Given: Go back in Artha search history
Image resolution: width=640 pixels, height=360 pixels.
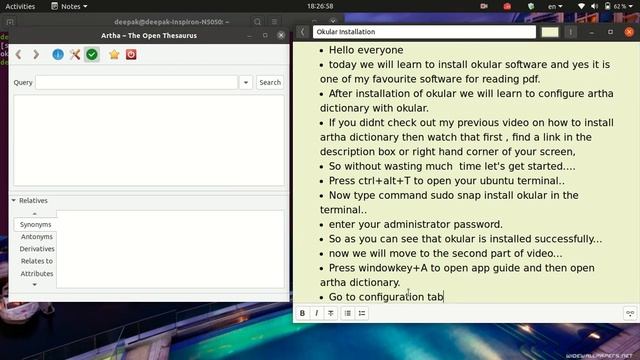Looking at the screenshot, I should coord(18,54).
